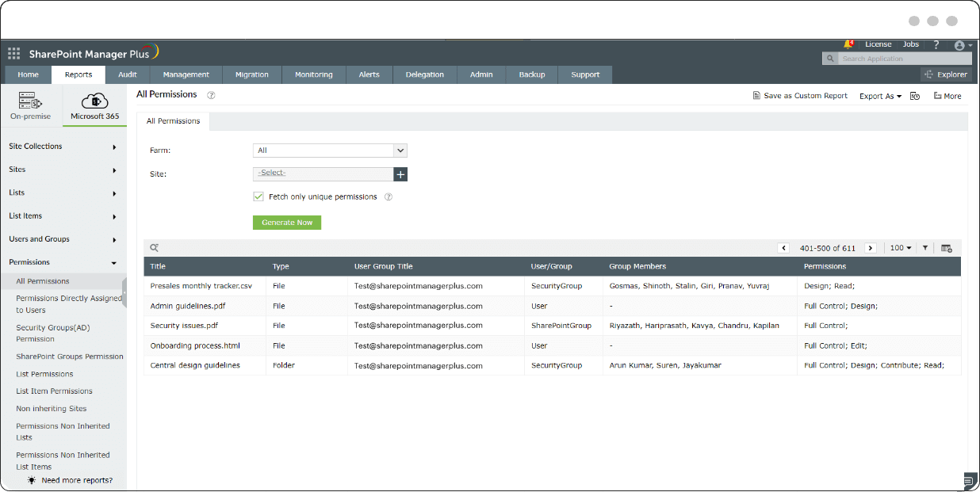This screenshot has width=980, height=492.
Task: Click Save as Custom Report icon
Action: click(756, 96)
